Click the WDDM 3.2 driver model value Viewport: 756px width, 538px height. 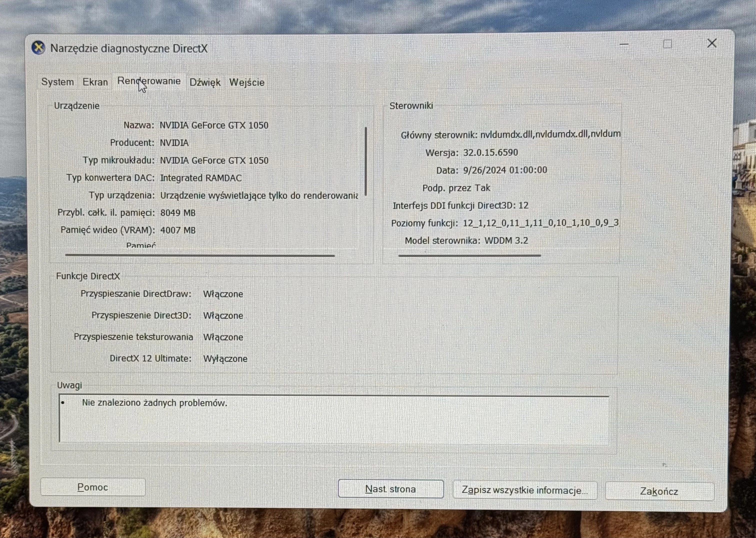pos(506,241)
